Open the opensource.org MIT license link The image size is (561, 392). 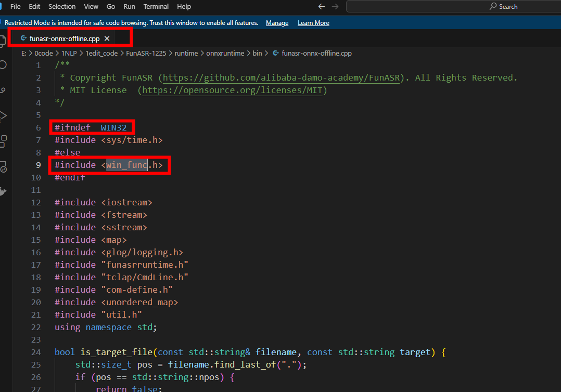click(232, 90)
